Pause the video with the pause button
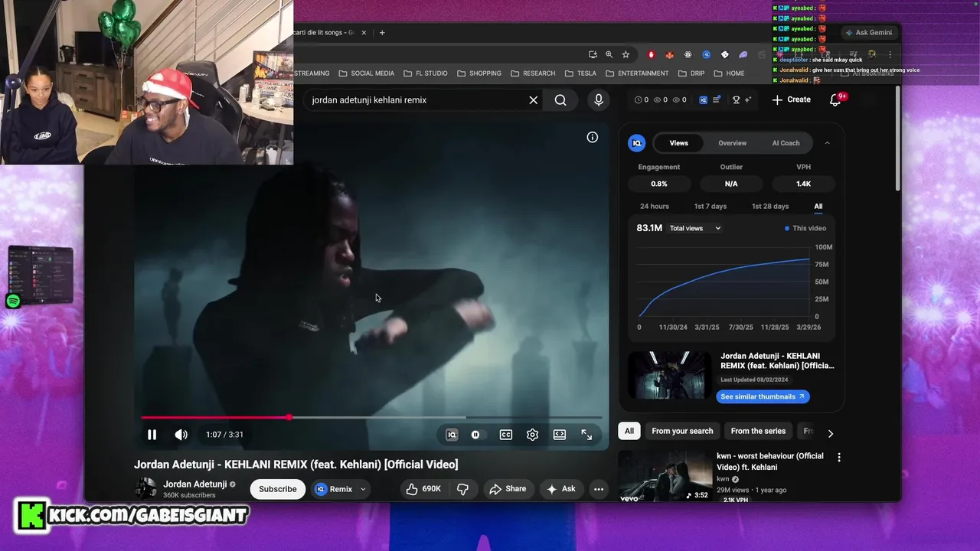Screen dimensions: 980x551 152,435
